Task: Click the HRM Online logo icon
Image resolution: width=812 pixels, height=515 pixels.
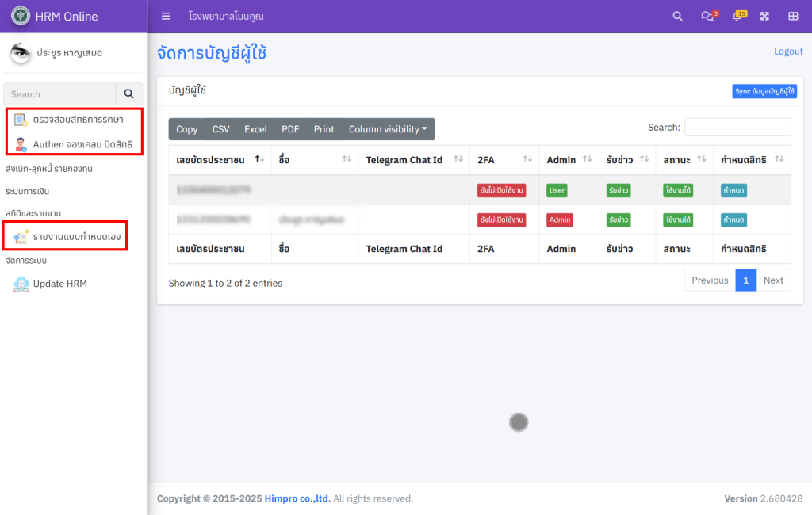Action: [x=21, y=16]
